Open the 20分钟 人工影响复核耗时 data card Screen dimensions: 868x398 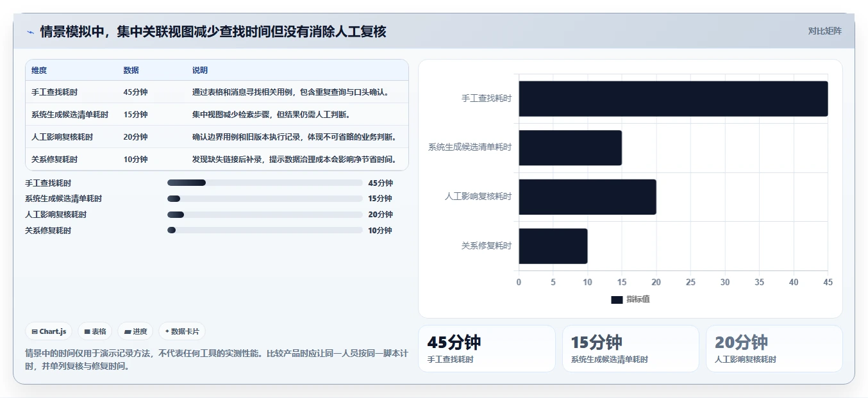click(774, 349)
